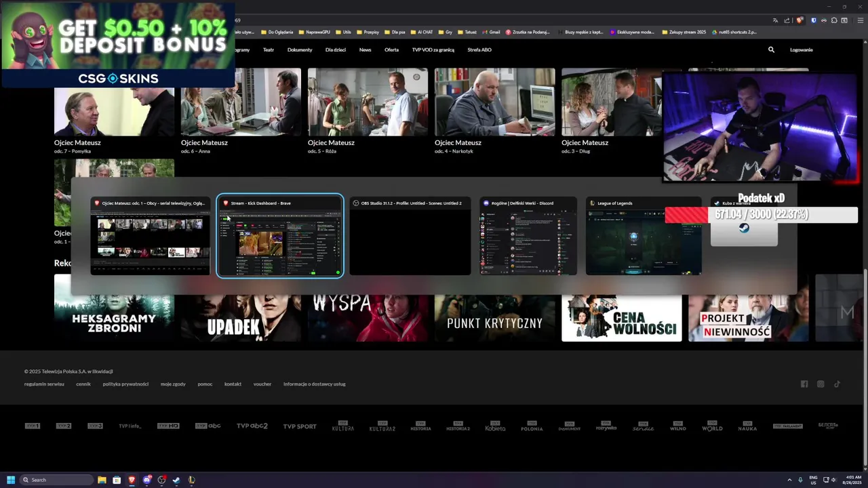Image resolution: width=868 pixels, height=488 pixels.
Task: Open the extensions puzzle piece icon
Action: pos(834,20)
